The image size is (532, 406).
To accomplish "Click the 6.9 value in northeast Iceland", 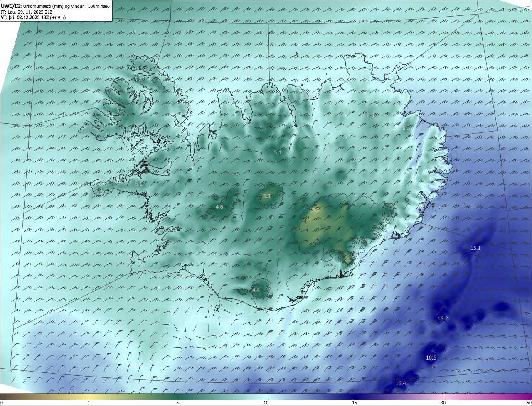I will pyautogui.click(x=371, y=116).
